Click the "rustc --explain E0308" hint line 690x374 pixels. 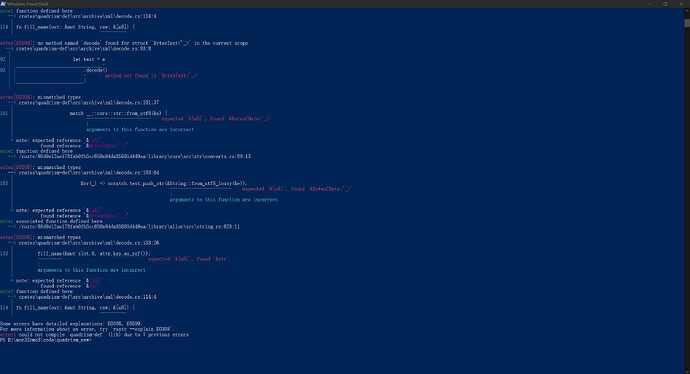pos(87,329)
